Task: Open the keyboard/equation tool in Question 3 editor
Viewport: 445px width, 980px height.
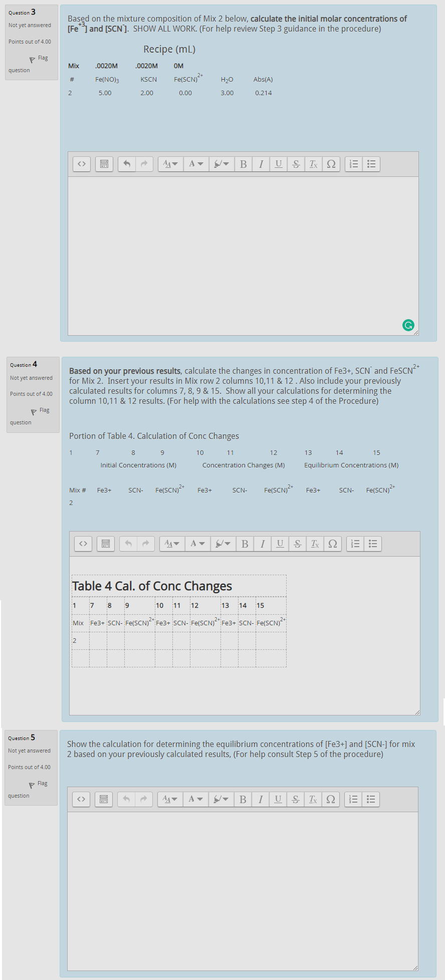Action: tap(104, 164)
